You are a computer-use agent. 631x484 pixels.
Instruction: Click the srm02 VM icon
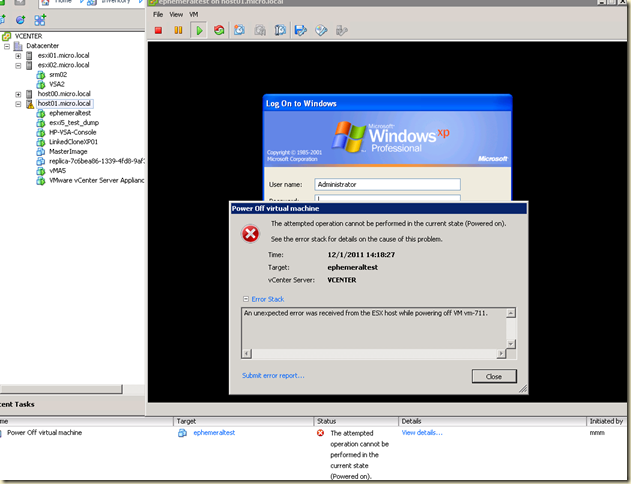tap(41, 75)
